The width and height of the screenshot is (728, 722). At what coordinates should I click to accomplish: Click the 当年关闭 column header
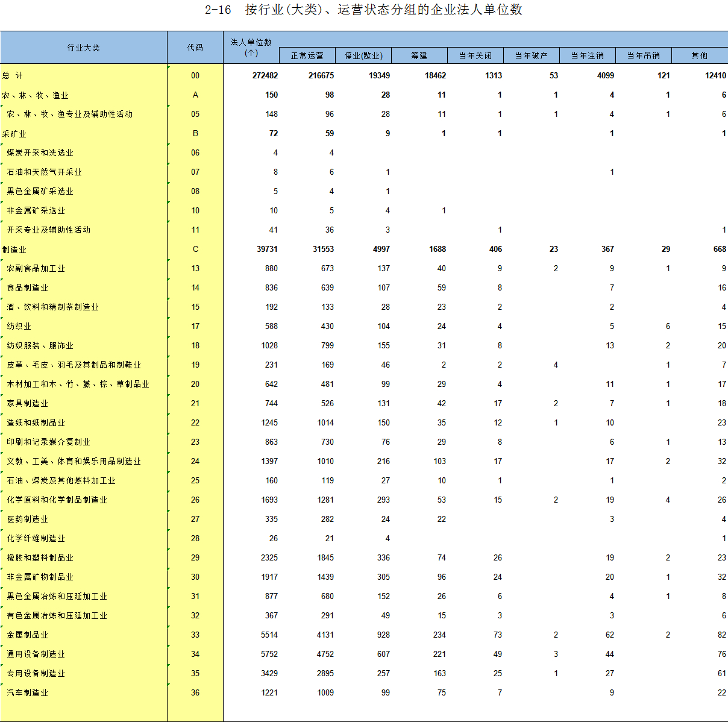click(475, 55)
